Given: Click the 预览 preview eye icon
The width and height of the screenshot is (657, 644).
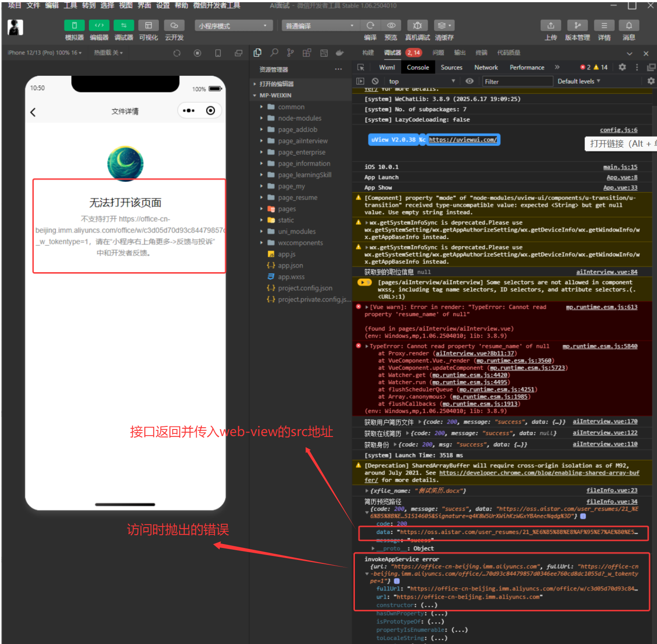Looking at the screenshot, I should tap(391, 26).
